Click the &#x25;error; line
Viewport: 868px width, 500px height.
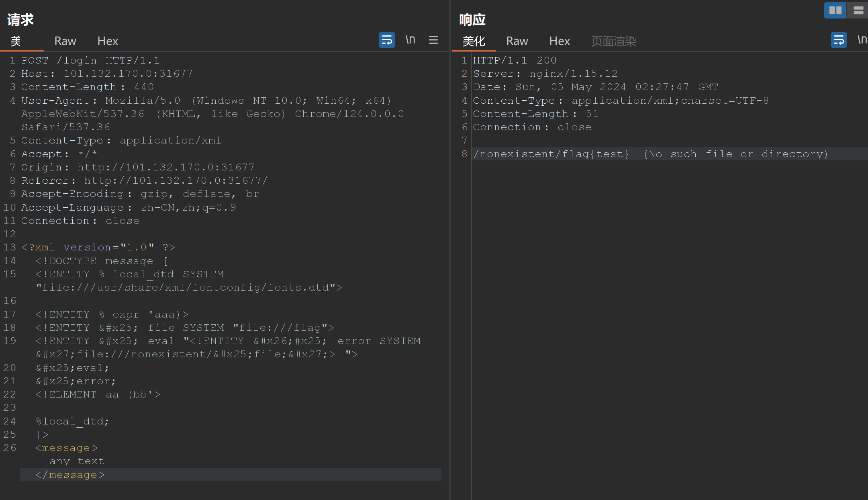(76, 381)
